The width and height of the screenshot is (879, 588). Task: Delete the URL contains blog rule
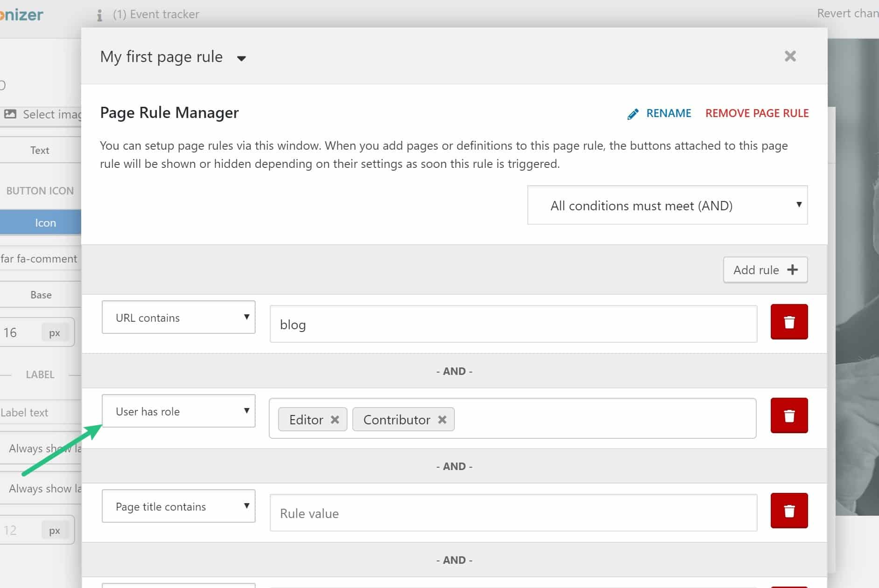pos(789,322)
